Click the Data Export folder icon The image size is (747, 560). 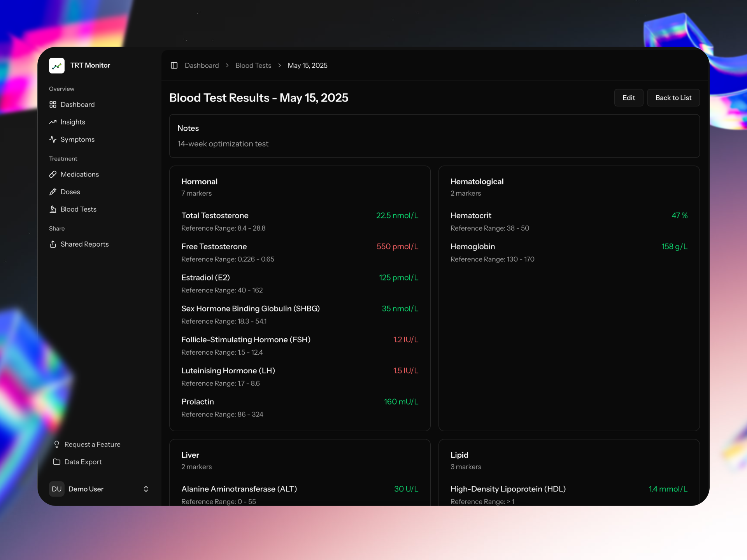tap(57, 462)
